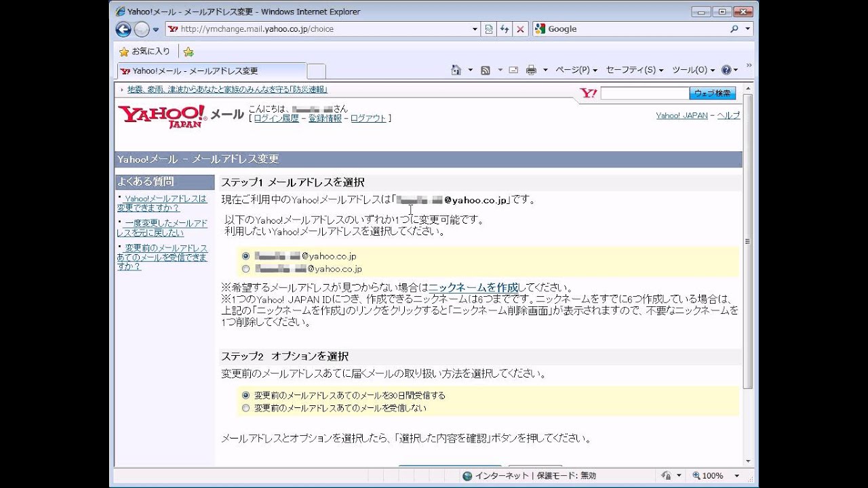The image size is (868, 488).
Task: Click the ログアウト link
Action: click(368, 118)
